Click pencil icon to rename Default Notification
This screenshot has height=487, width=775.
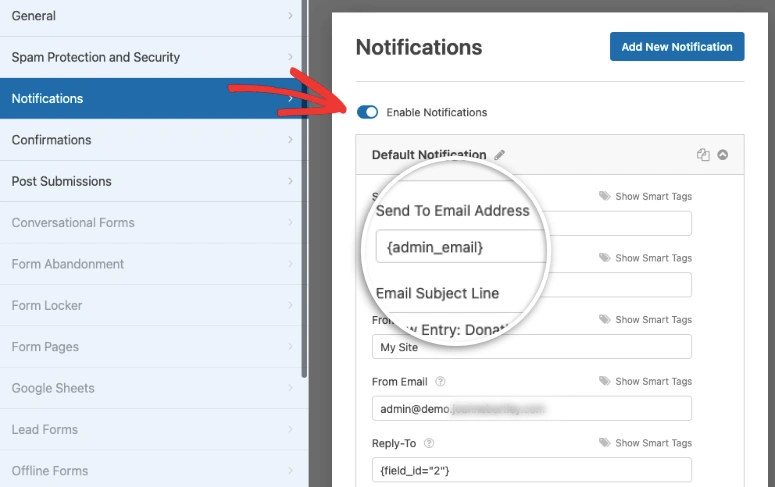click(x=500, y=155)
